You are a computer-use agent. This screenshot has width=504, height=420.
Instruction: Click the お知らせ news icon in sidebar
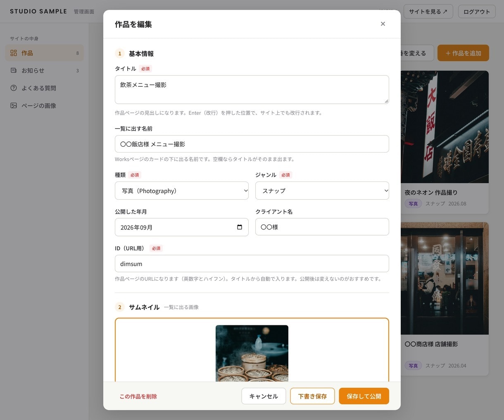(14, 70)
